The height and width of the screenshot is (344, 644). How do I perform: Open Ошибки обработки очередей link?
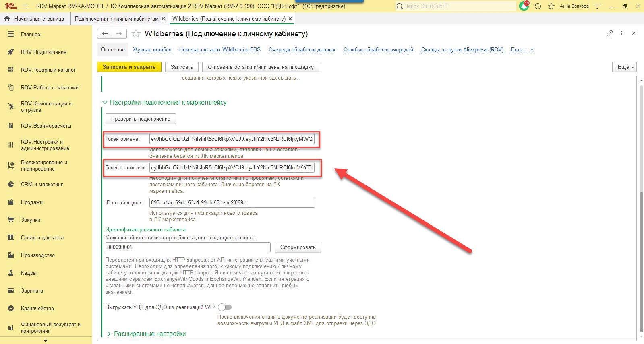pos(378,50)
